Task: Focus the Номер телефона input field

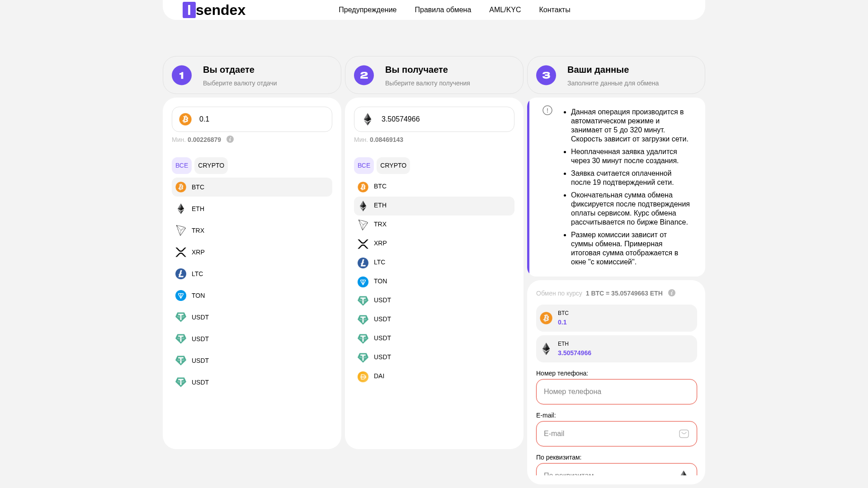Action: [617, 392]
